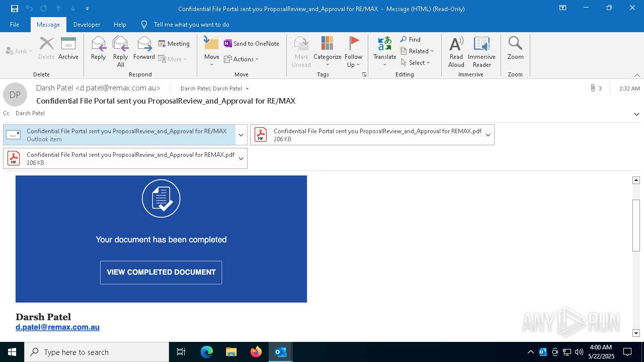Select the Outlook item attachment
This screenshot has width=644, height=362.
(119, 135)
